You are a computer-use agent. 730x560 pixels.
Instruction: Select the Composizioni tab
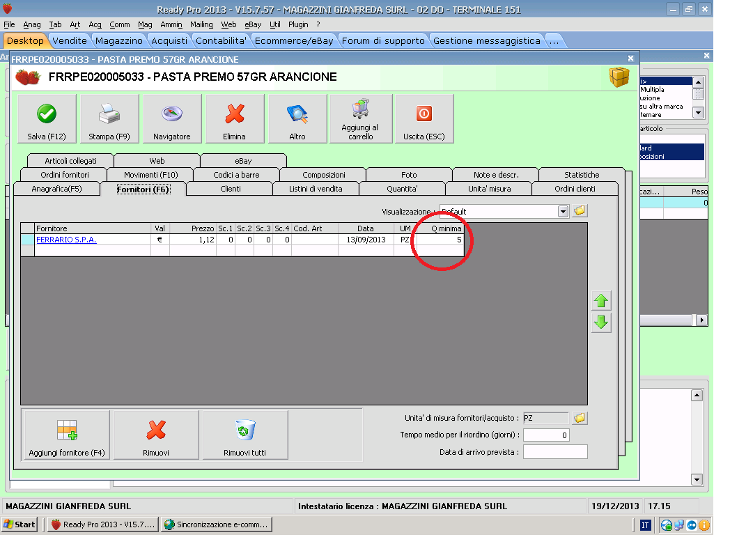pos(324,175)
